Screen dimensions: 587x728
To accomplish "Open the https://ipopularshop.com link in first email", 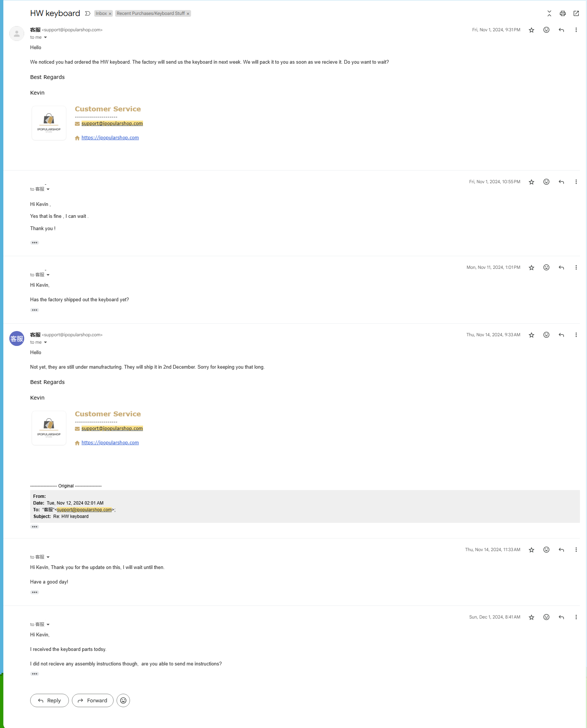I will pyautogui.click(x=110, y=138).
